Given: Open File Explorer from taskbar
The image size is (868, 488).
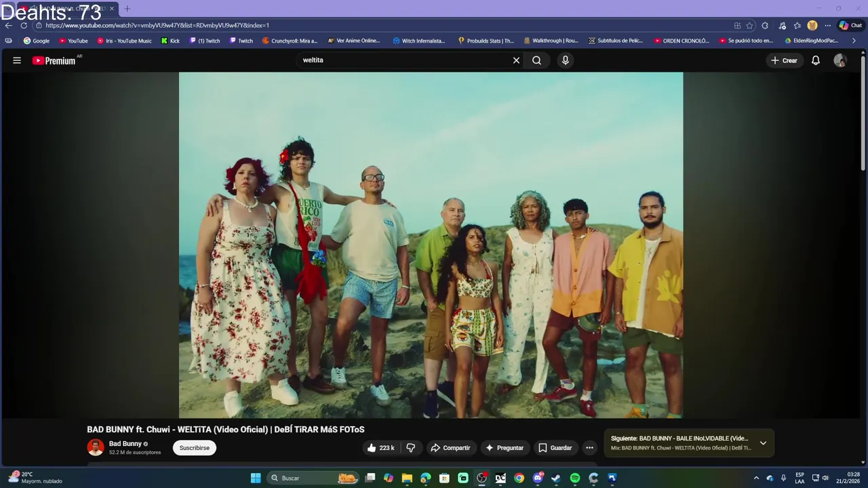Looking at the screenshot, I should click(407, 478).
